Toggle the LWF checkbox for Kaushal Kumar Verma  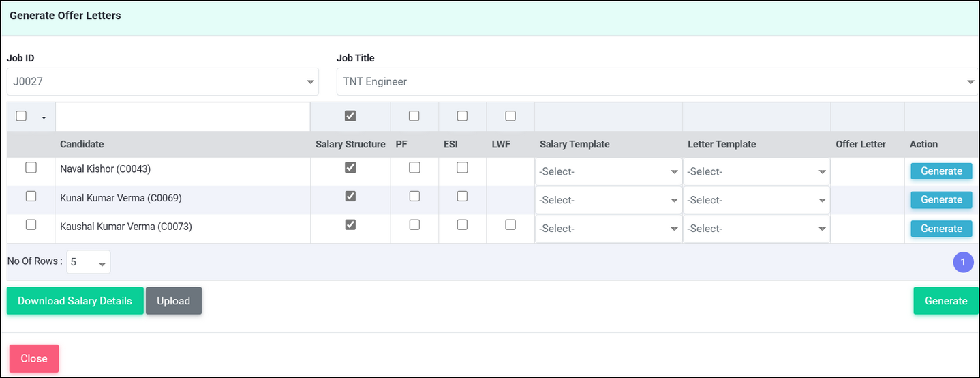tap(510, 224)
